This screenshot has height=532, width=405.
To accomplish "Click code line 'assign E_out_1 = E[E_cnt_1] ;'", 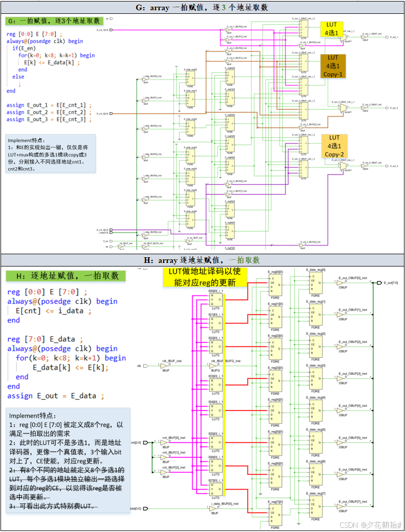I will tap(49, 105).
